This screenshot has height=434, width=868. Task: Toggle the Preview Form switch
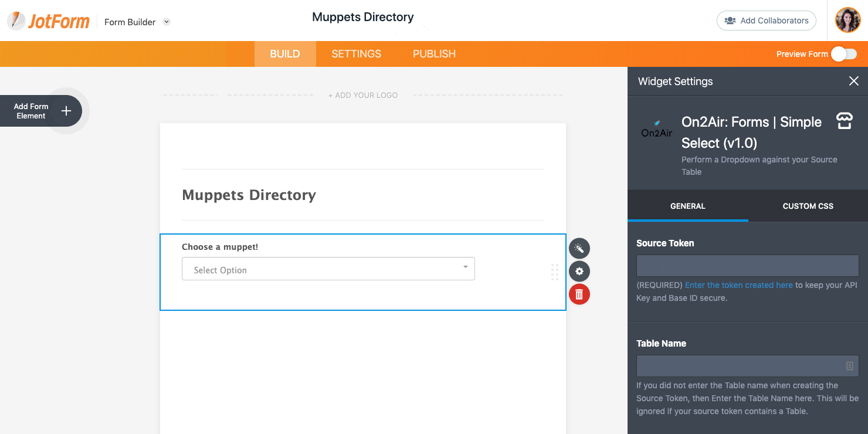coord(844,54)
